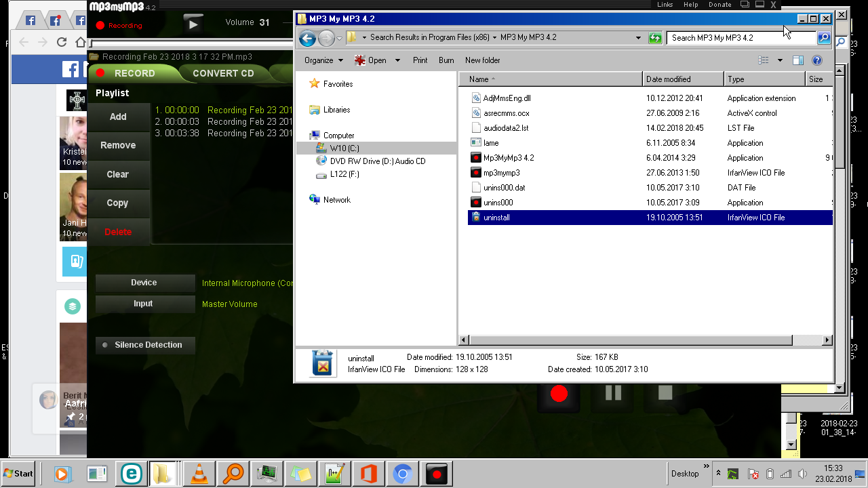868x488 pixels.
Task: Show the preview pane icon
Action: 798,60
